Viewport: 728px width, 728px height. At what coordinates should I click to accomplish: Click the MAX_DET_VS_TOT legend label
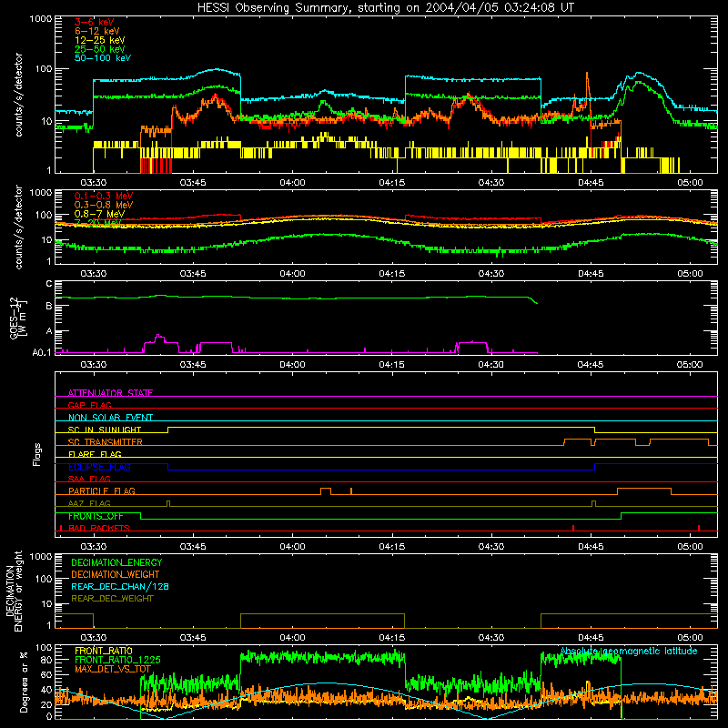113,669
